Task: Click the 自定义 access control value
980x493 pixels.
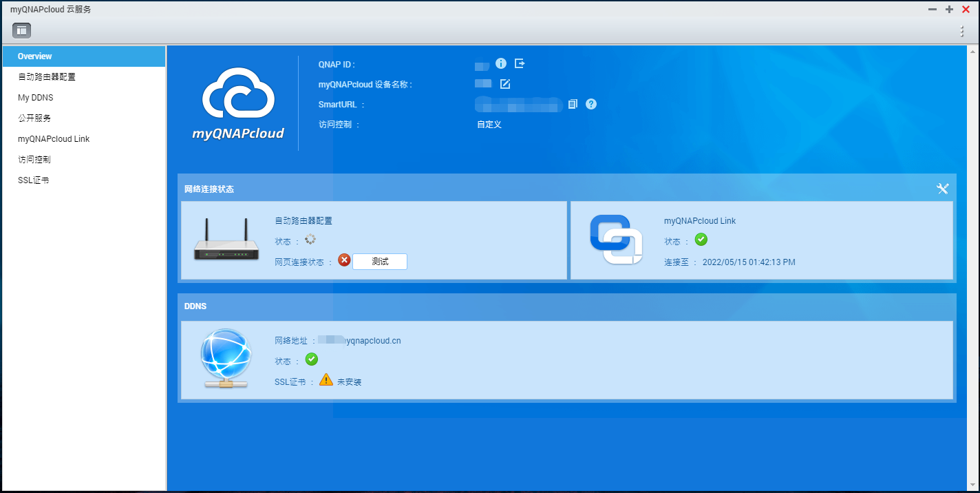Action: click(x=489, y=125)
